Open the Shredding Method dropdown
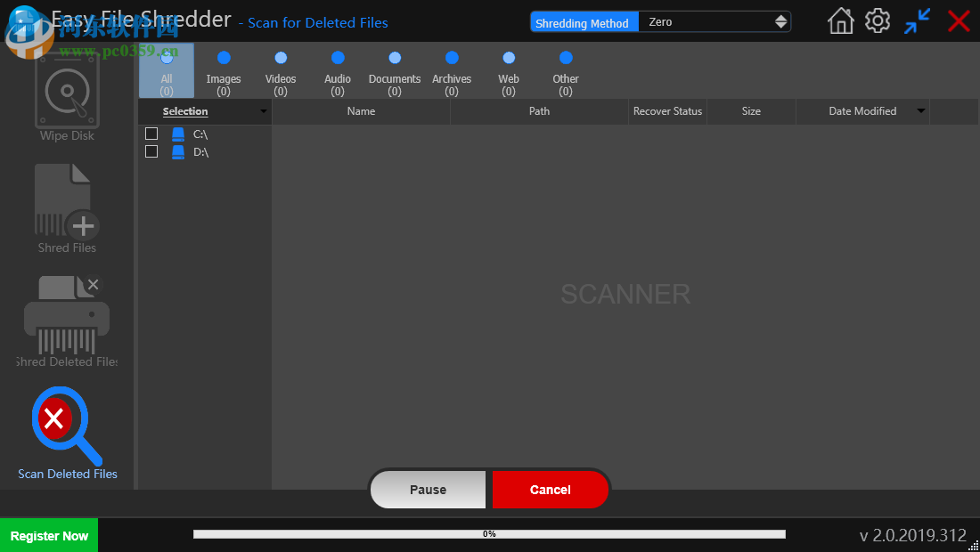Viewport: 980px width, 552px height. click(713, 20)
